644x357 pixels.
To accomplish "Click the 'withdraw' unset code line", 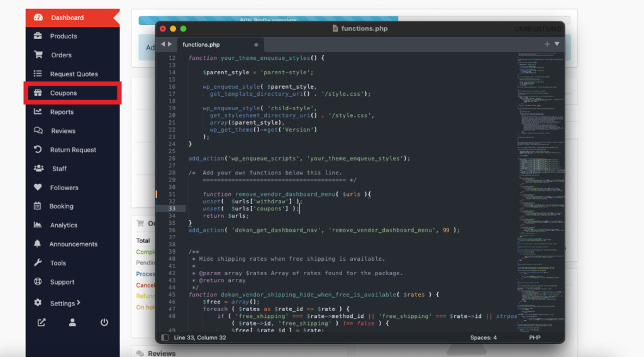I will pyautogui.click(x=252, y=201).
